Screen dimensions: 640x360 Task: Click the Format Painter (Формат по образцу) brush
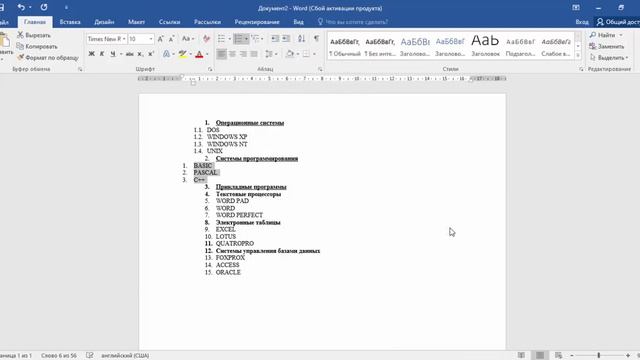click(x=20, y=58)
